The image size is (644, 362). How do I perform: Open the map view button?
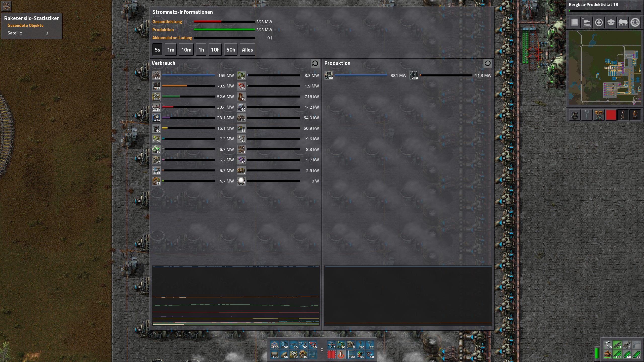click(575, 22)
